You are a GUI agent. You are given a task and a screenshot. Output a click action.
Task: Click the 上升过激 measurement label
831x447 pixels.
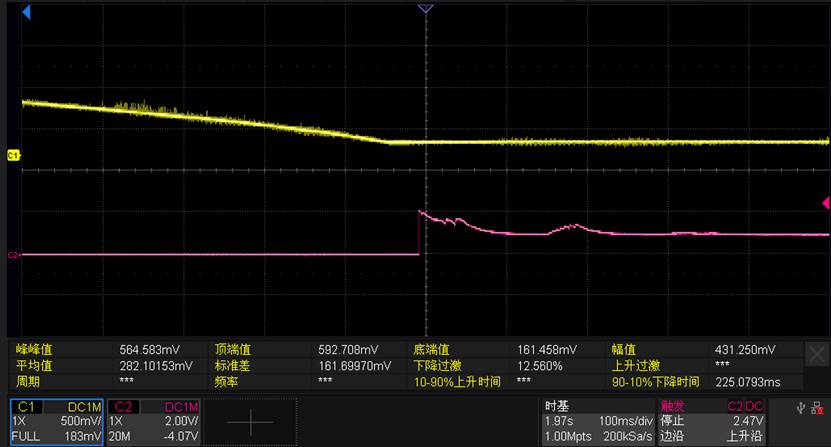pos(636,366)
